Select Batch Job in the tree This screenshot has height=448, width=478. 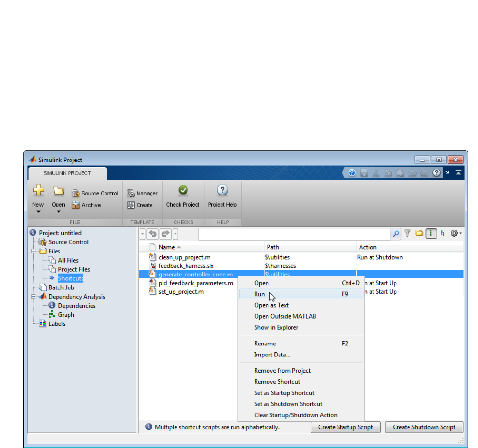click(61, 287)
